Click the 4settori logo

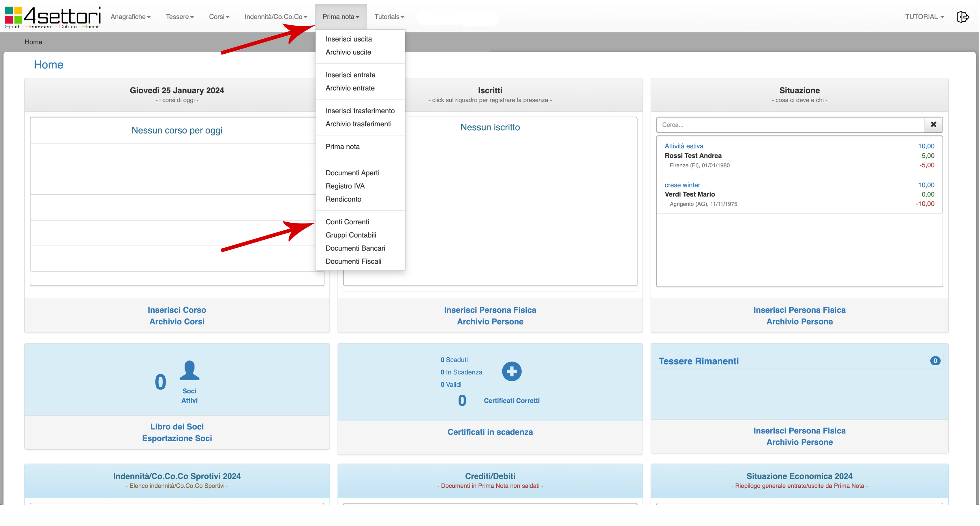53,17
